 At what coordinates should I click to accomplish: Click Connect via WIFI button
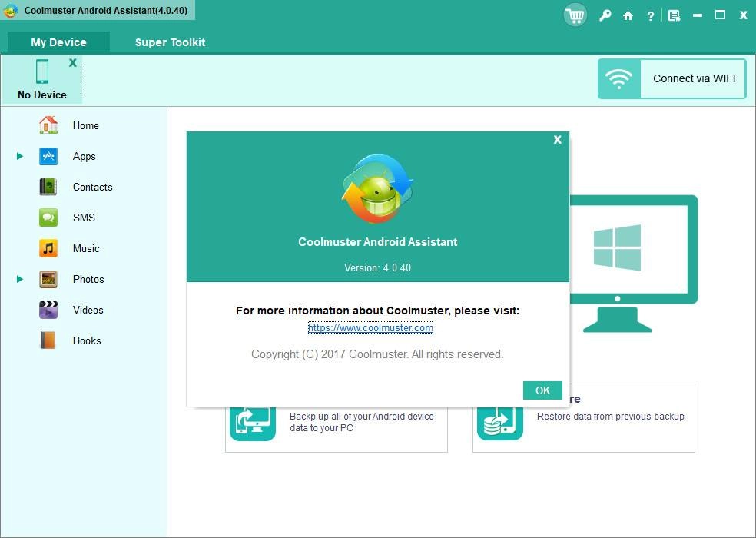672,78
